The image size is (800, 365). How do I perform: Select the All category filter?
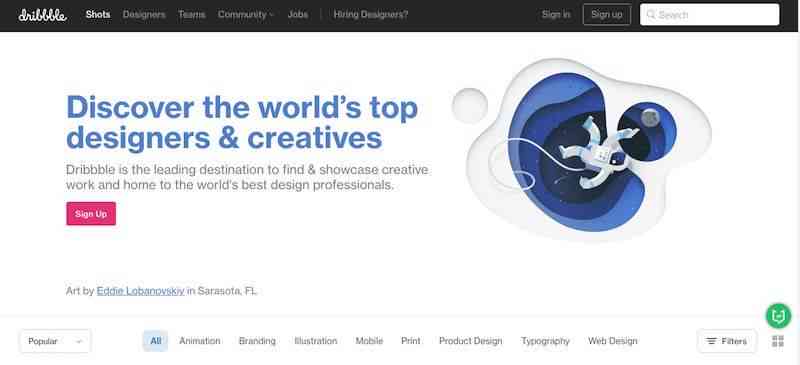coord(156,341)
